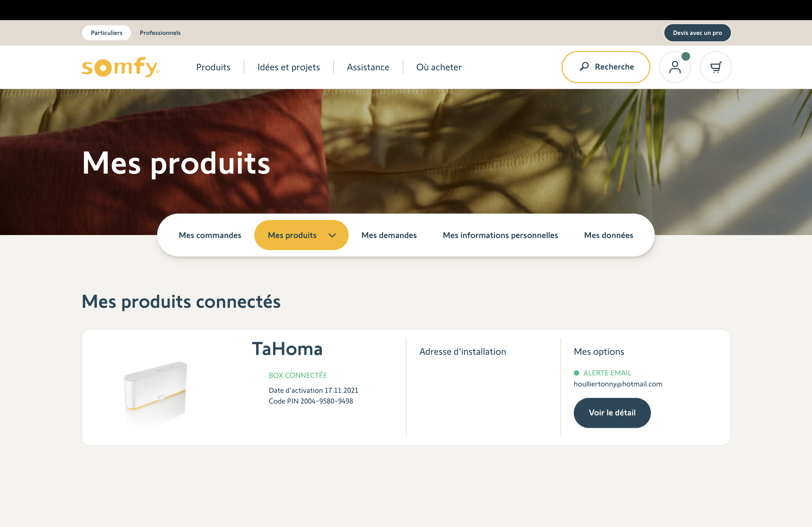Go to Où acheter
The image size is (812, 527).
439,67
